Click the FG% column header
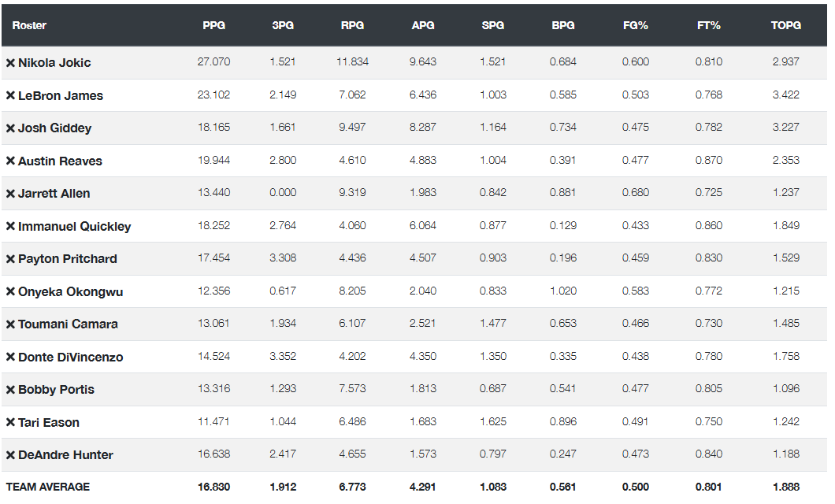835x504 pixels. [635, 25]
